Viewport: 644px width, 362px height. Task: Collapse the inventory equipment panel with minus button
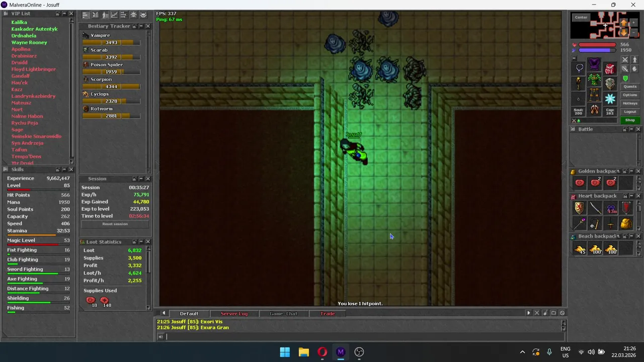point(575,58)
